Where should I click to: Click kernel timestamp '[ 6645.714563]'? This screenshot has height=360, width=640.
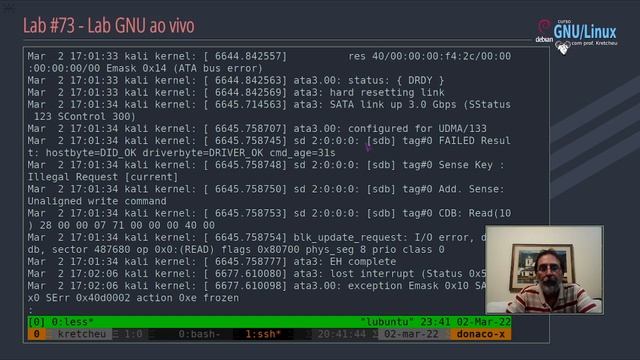point(245,104)
